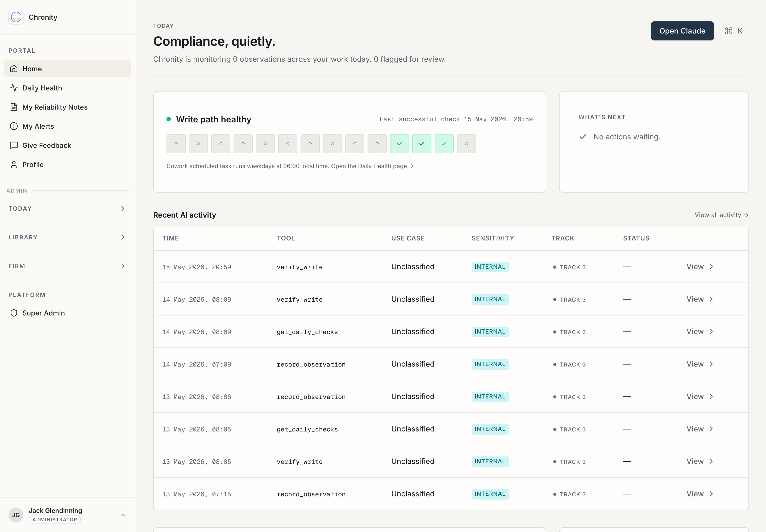View the 14 May 08:09 get_daily_checks entry
This screenshot has width=766, height=532.
699,331
